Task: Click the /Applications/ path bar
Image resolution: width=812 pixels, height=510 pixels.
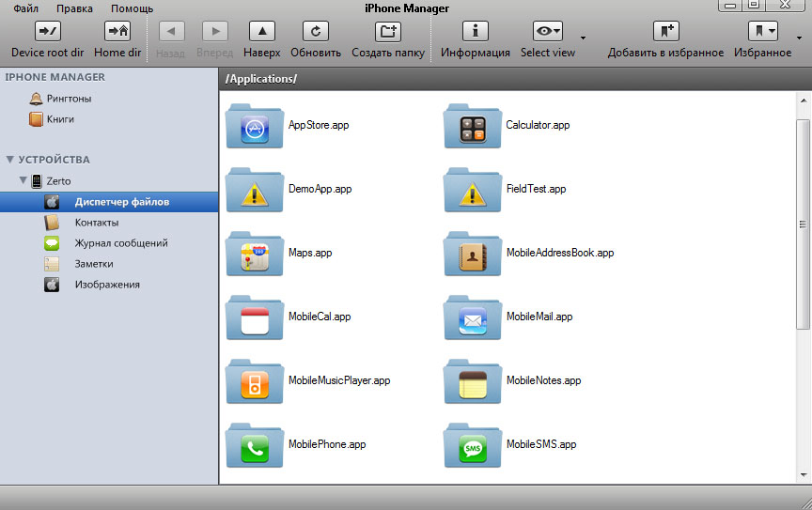Action: 515,79
